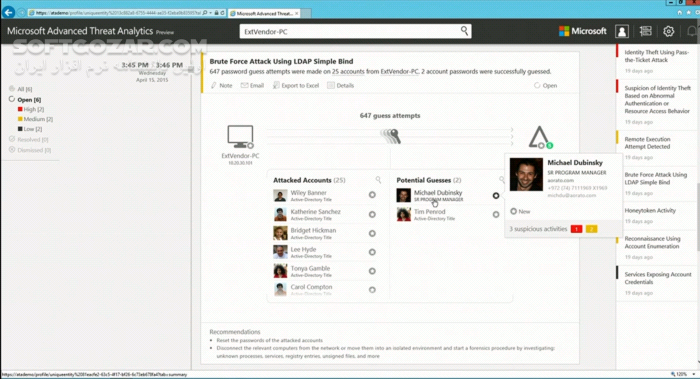This screenshot has height=379, width=700.
Task: Toggle circle next to Tim Penrod
Action: coord(496,214)
